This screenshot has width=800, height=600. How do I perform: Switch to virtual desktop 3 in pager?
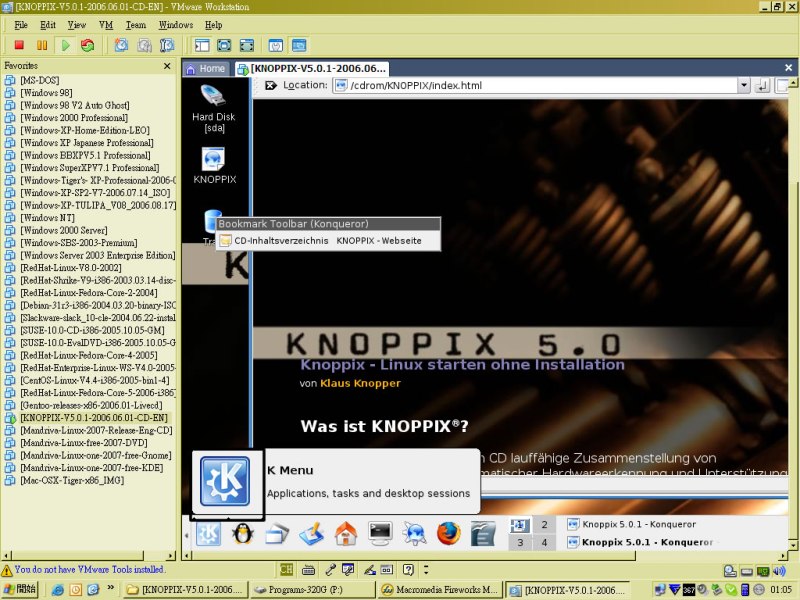pos(520,542)
